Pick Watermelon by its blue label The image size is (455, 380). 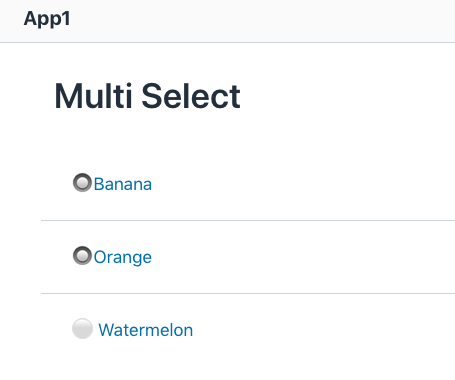(146, 330)
